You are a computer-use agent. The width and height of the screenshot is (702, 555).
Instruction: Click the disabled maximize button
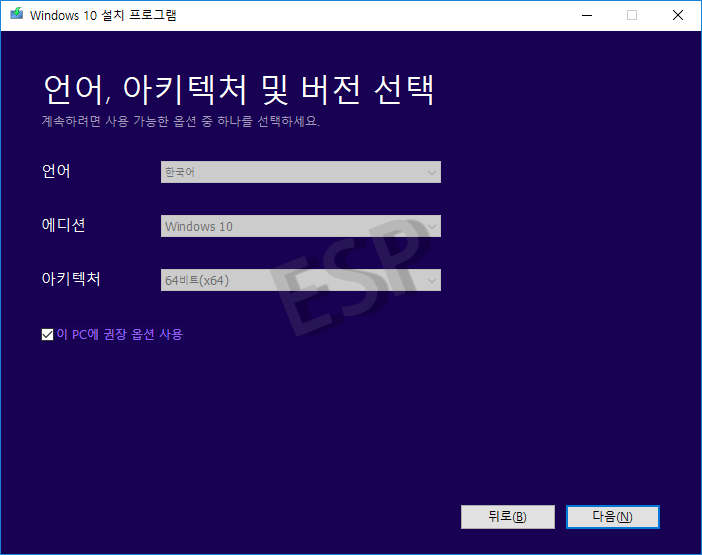632,15
